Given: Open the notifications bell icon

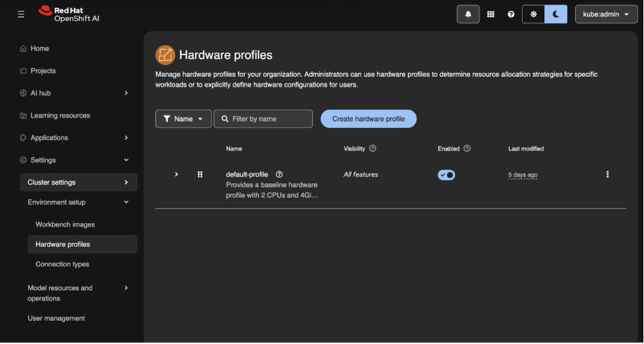Looking at the screenshot, I should [468, 14].
